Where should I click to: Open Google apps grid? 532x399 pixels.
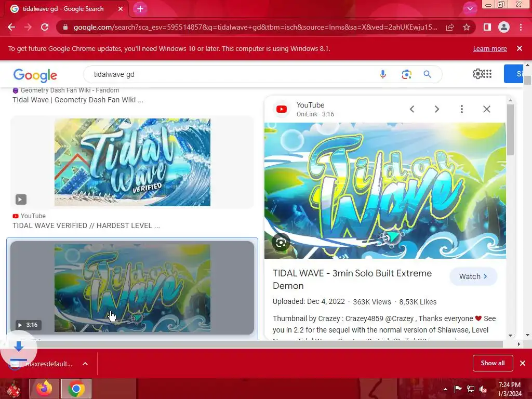pos(487,74)
